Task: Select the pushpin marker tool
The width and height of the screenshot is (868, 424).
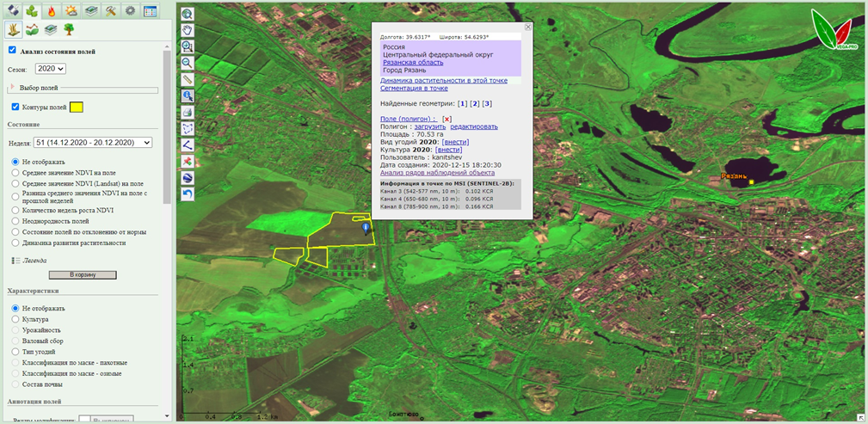Action: (188, 161)
